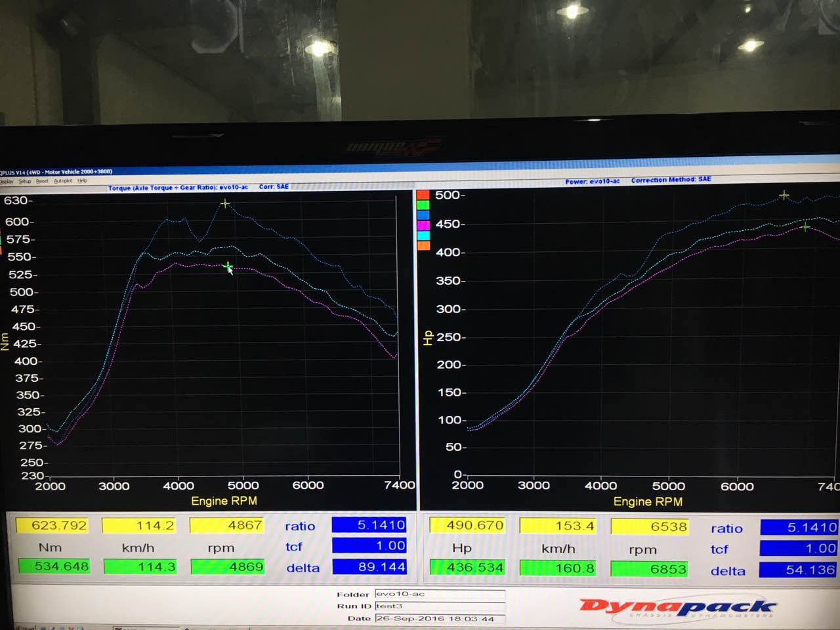Click the torque panel 'delta' label
The image size is (840, 630).
(303, 568)
